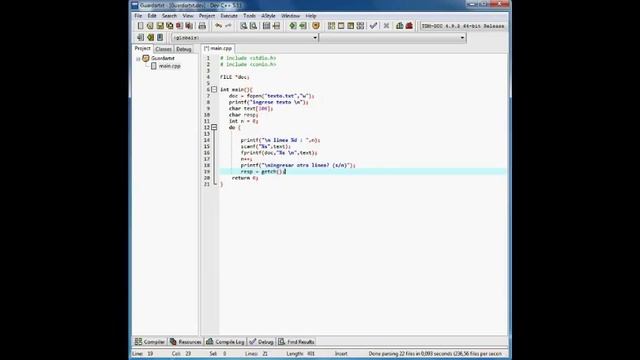640x360 pixels.
Task: Click the Project options orange icon
Action: pos(316,26)
